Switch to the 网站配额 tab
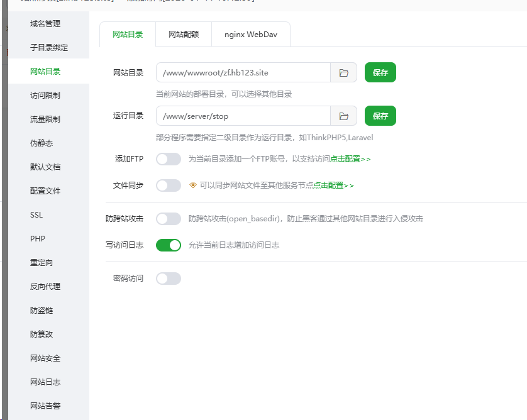The image size is (527, 420). pos(184,35)
